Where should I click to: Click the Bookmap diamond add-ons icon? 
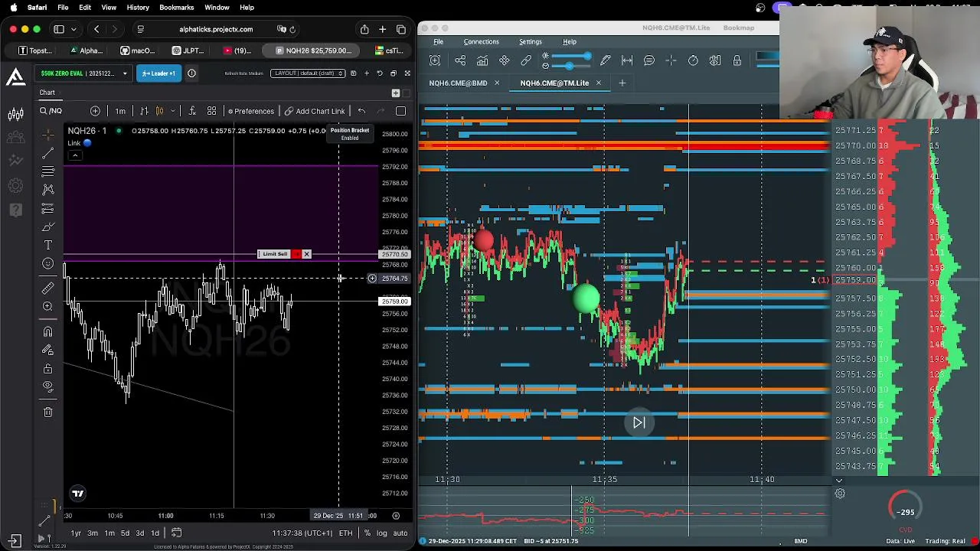pos(505,60)
